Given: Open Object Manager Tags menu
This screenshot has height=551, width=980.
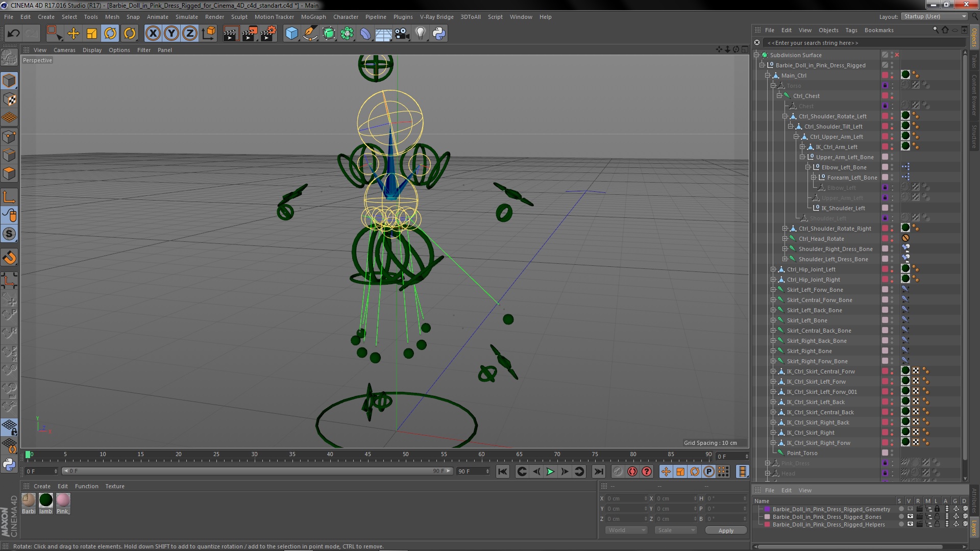Looking at the screenshot, I should 851,30.
